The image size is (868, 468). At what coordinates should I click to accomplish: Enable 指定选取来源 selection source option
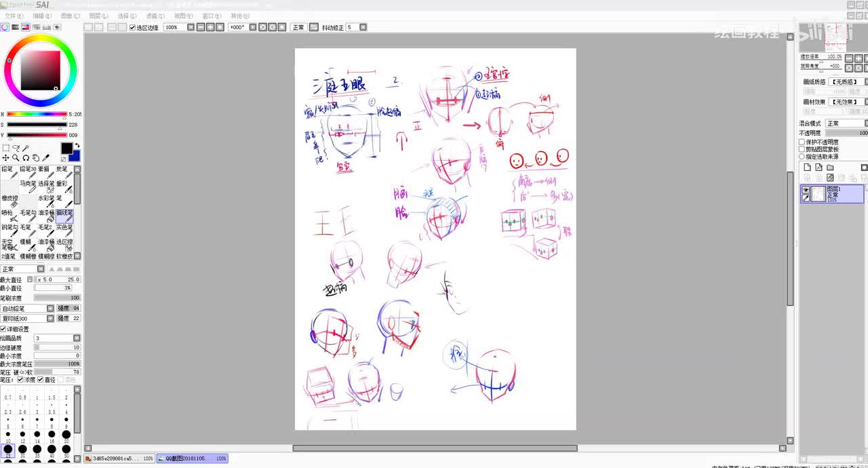[802, 157]
